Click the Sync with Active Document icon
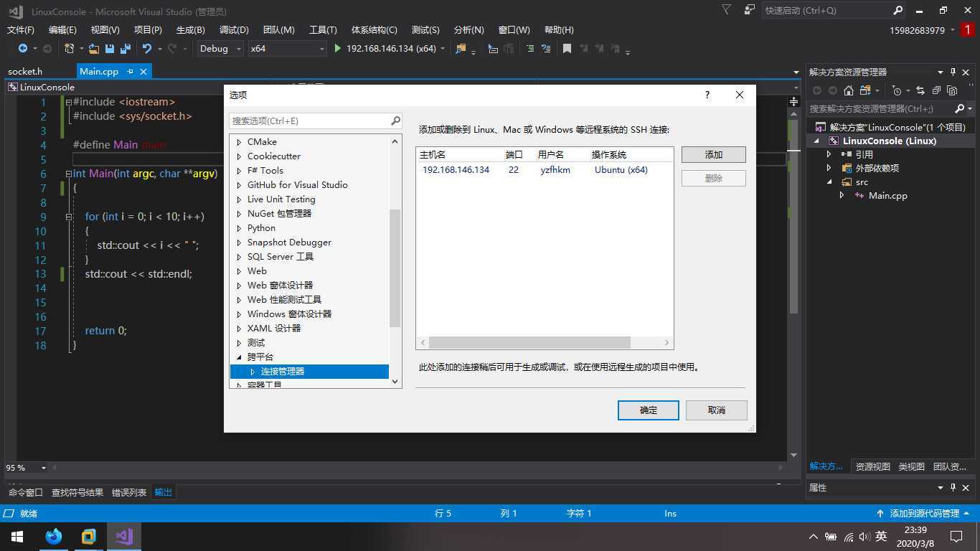Viewport: 980px width, 551px height. click(920, 90)
